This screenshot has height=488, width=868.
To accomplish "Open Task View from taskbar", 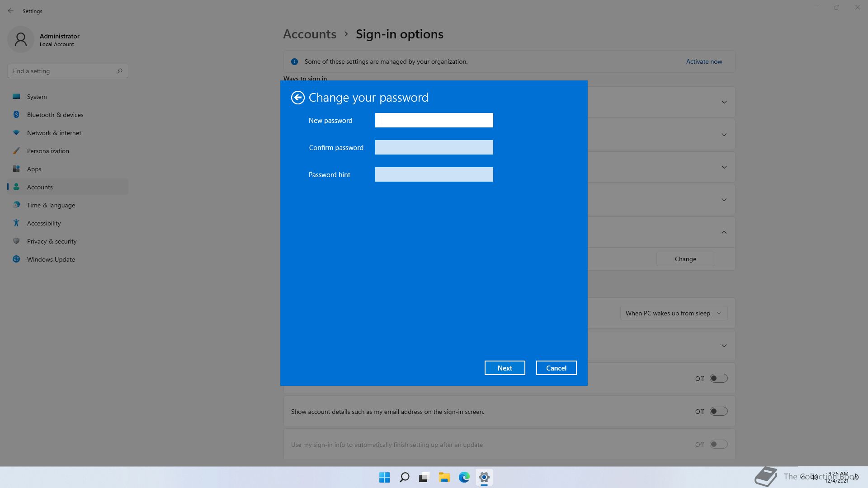I will click(424, 477).
